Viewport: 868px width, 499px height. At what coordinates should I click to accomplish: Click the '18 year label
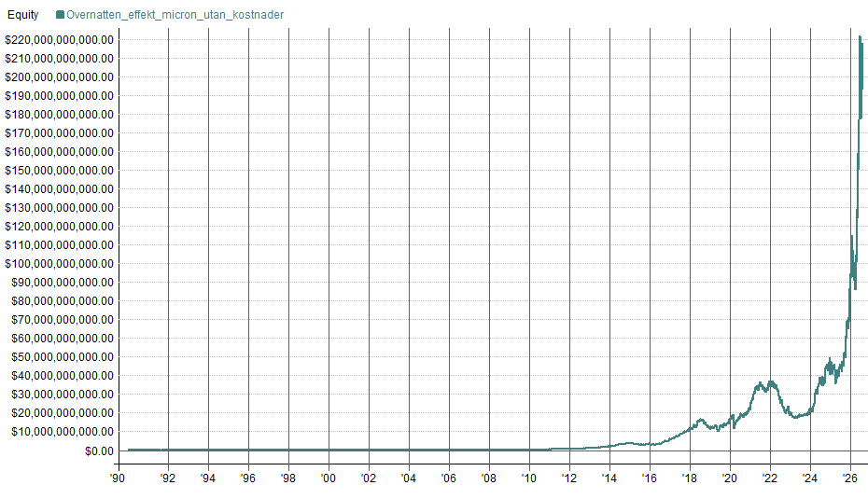pyautogui.click(x=690, y=478)
